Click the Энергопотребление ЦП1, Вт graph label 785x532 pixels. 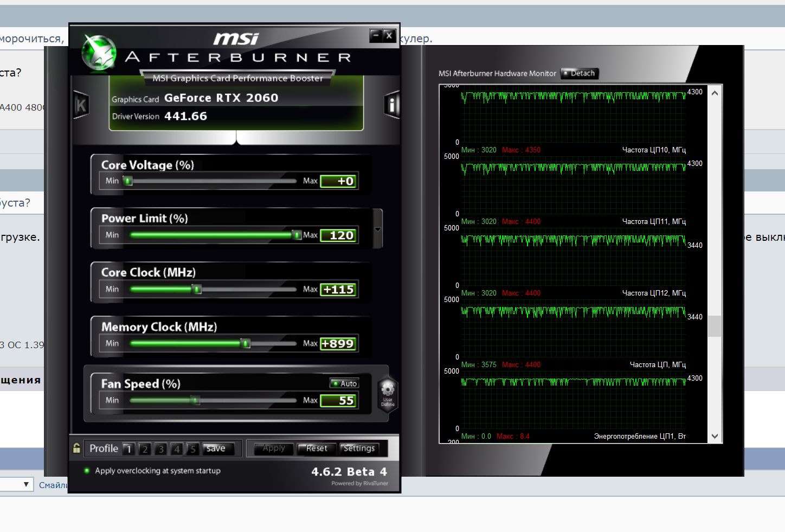(x=640, y=436)
